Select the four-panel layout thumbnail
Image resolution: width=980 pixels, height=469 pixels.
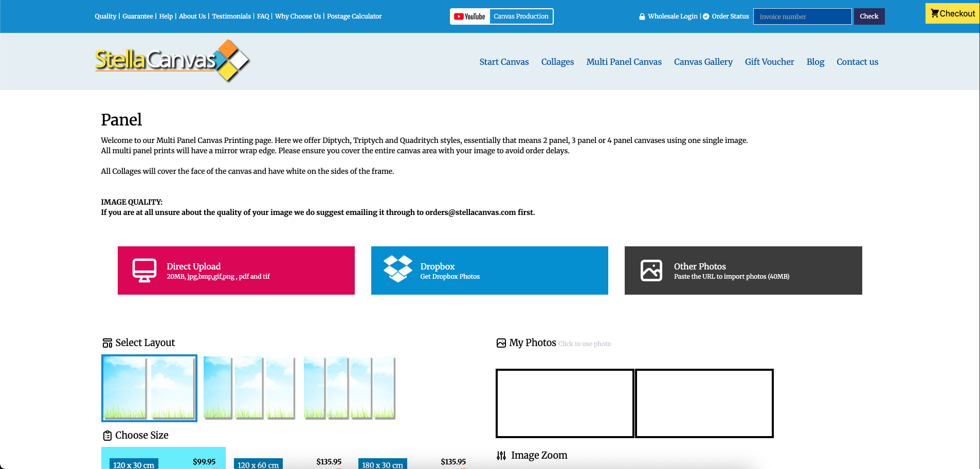pos(349,388)
